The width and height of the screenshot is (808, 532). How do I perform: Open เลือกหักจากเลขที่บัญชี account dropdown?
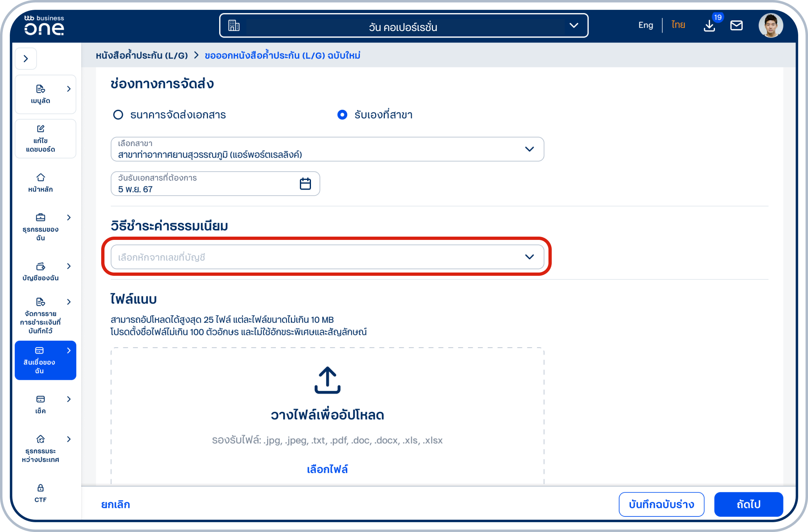(x=327, y=257)
